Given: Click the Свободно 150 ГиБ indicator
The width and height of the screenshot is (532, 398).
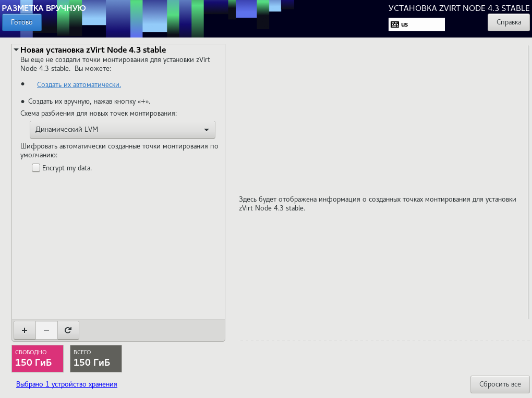Looking at the screenshot, I should click(38, 359).
